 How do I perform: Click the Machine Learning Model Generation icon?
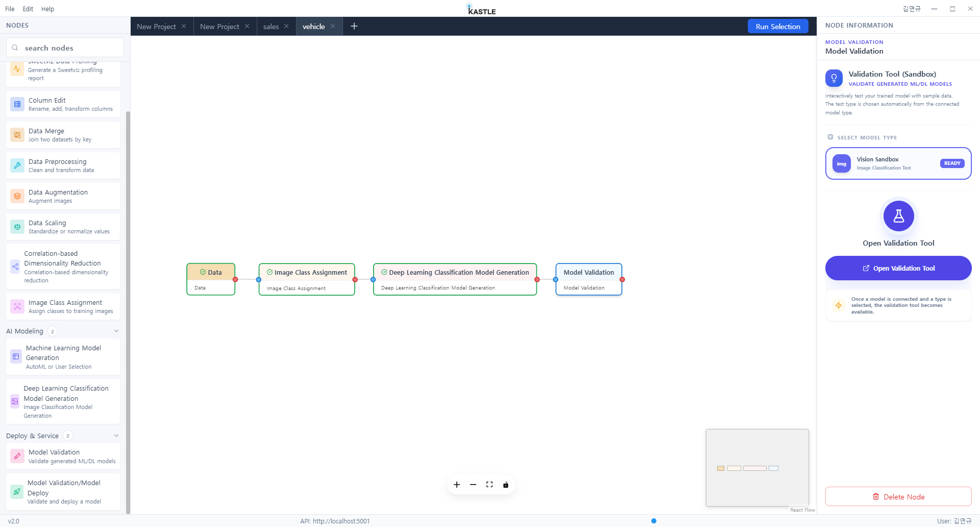click(16, 356)
